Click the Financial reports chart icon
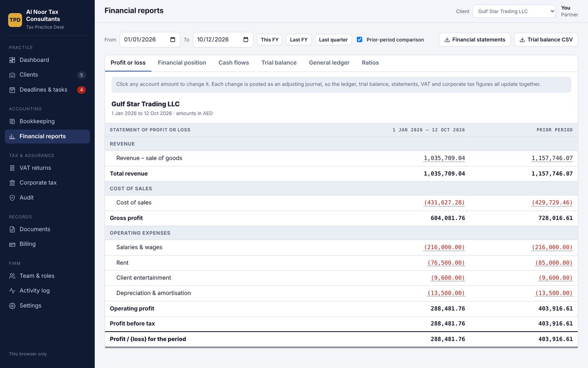The image size is (588, 368). (12, 137)
